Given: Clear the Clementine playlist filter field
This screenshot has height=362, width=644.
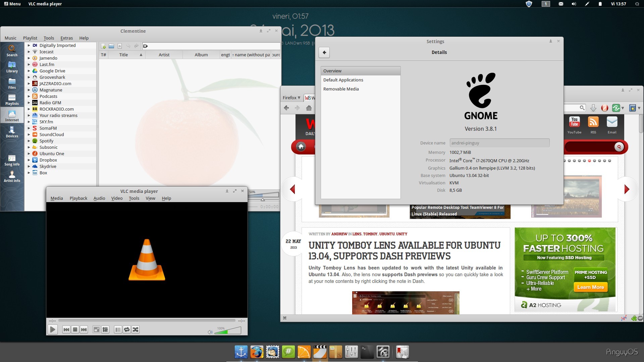Looking at the screenshot, I should pyautogui.click(x=146, y=46).
